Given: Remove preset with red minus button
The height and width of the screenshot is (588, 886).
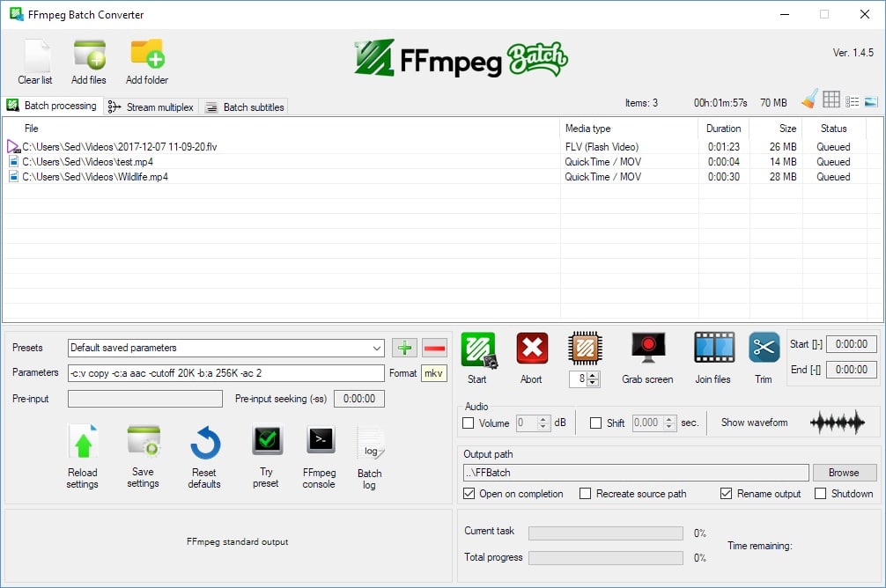Looking at the screenshot, I should (434, 348).
